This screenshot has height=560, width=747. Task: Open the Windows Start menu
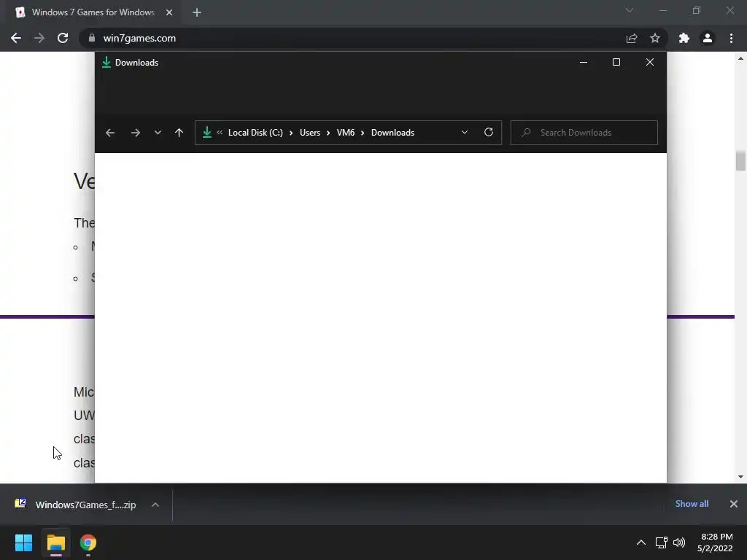click(x=23, y=542)
